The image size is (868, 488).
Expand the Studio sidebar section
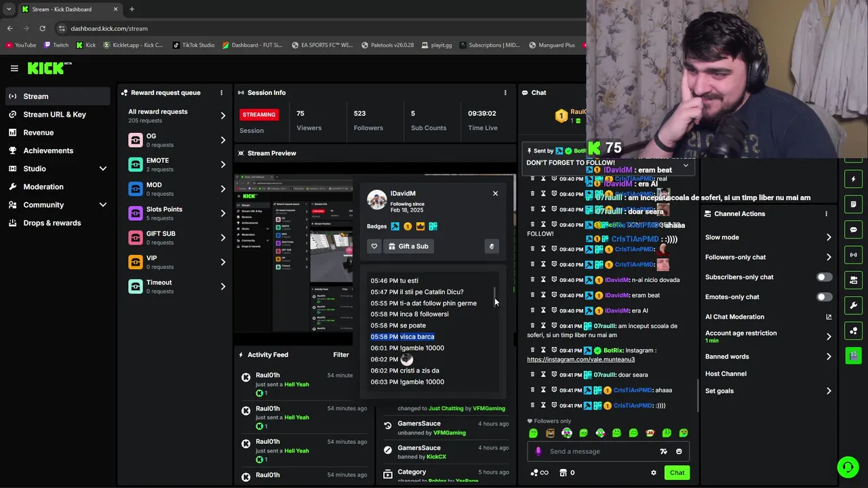(103, 169)
